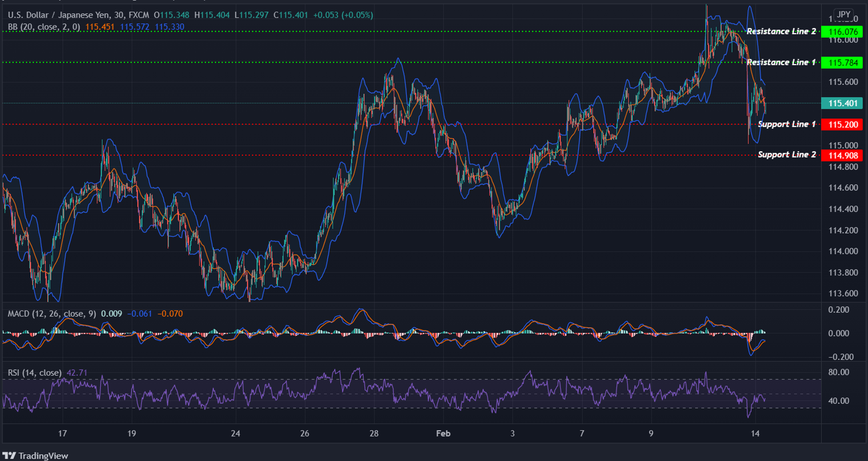Click the RSI value 42.71 in the legend
Screen dimensions: 868x461
[76, 373]
